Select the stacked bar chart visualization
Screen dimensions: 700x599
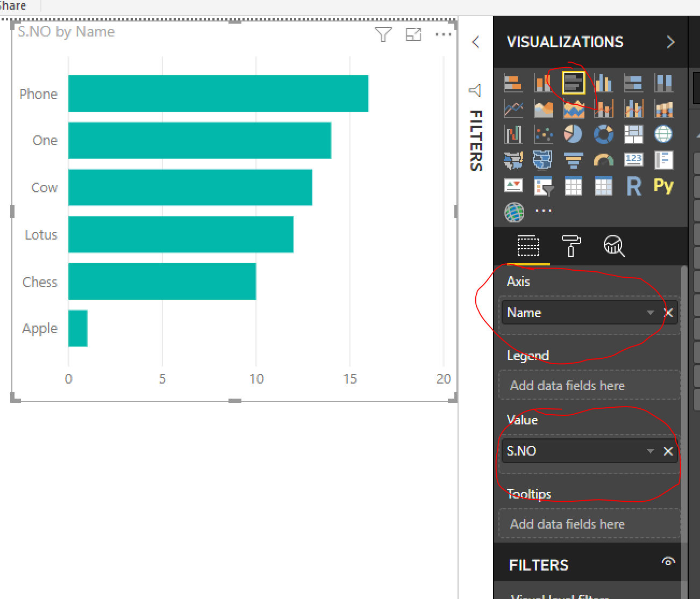513,83
